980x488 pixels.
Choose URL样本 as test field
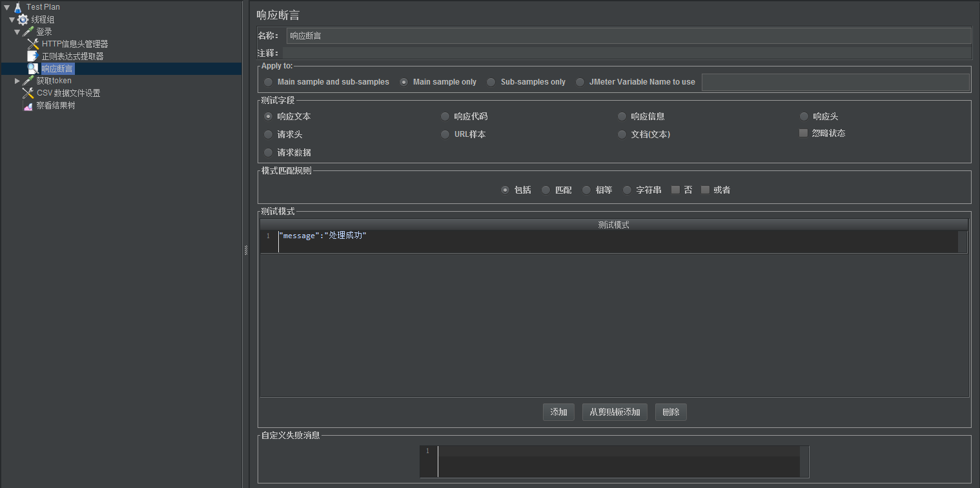click(x=463, y=134)
